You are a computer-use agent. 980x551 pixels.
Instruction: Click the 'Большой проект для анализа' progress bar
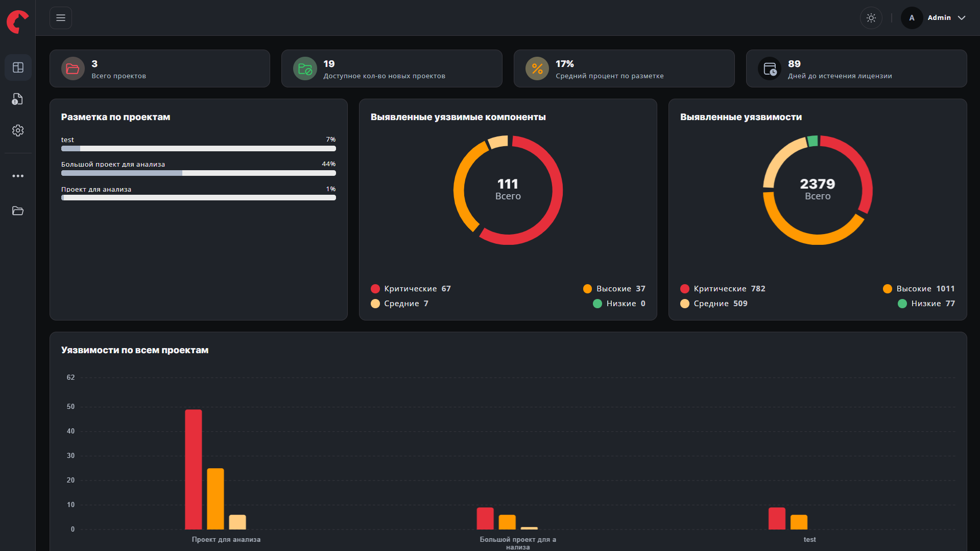199,173
